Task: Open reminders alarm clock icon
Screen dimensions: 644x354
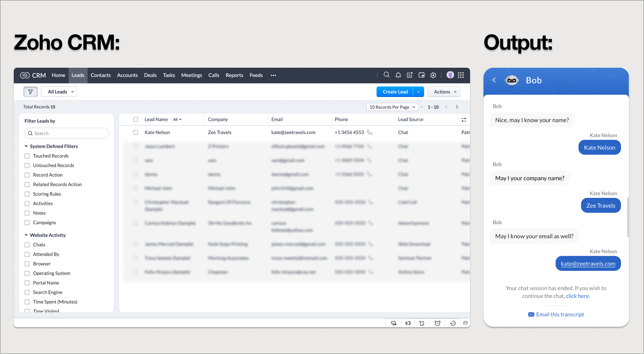Action: pyautogui.click(x=438, y=323)
